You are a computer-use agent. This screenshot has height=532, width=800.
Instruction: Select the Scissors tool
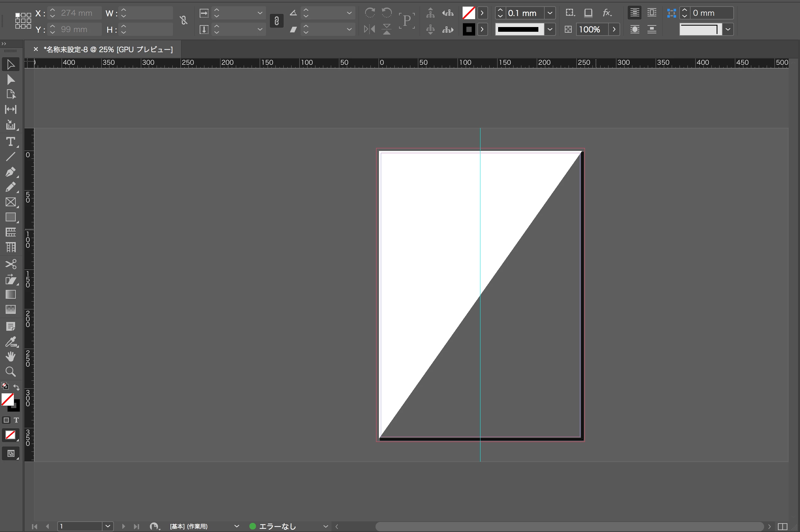tap(10, 264)
